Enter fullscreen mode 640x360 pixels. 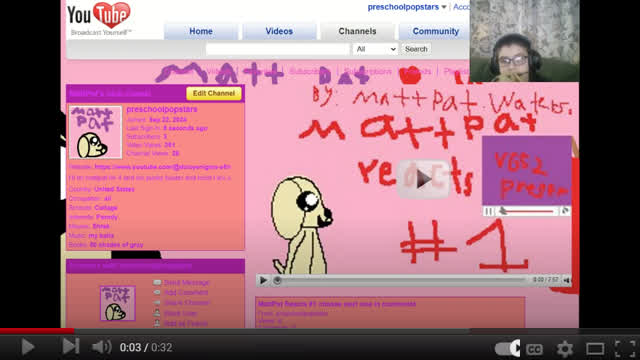(626, 349)
